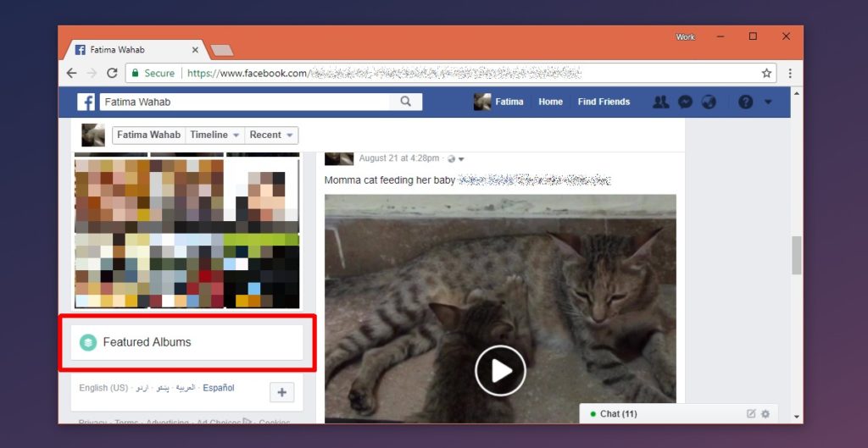This screenshot has height=448, width=868.
Task: Open the Recent dropdown
Action: click(x=271, y=135)
